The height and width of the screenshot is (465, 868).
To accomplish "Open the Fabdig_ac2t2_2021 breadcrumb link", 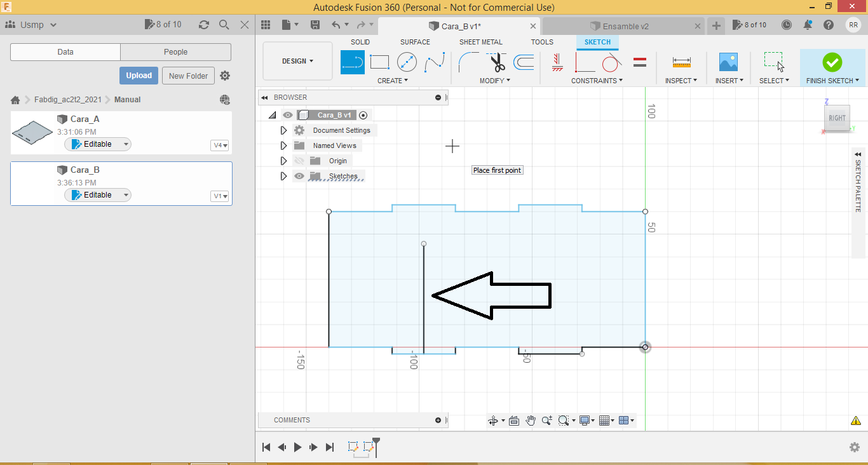I will coord(67,100).
